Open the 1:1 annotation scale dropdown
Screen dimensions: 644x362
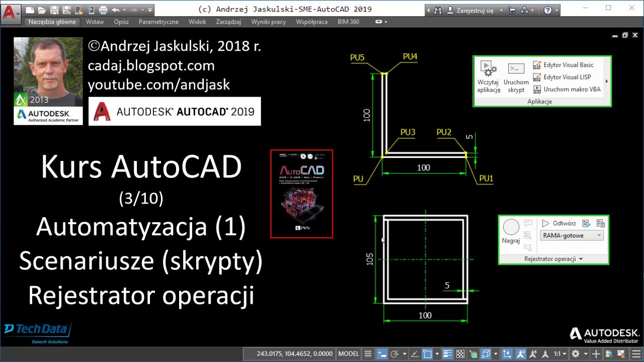pos(560,354)
